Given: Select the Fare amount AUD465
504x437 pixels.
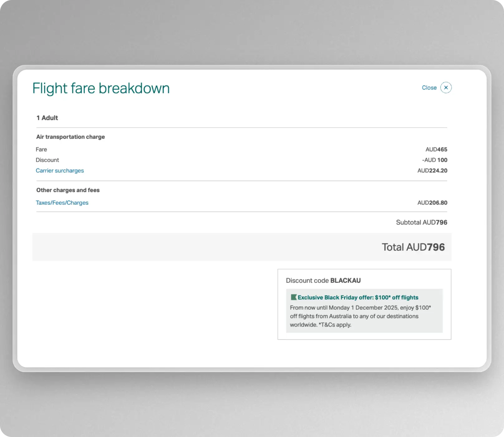Looking at the screenshot, I should (x=436, y=149).
